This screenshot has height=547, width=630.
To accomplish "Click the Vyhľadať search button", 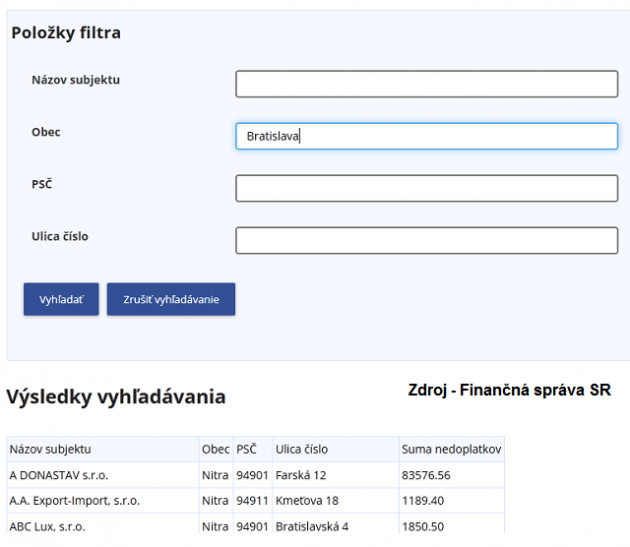I will [x=61, y=299].
